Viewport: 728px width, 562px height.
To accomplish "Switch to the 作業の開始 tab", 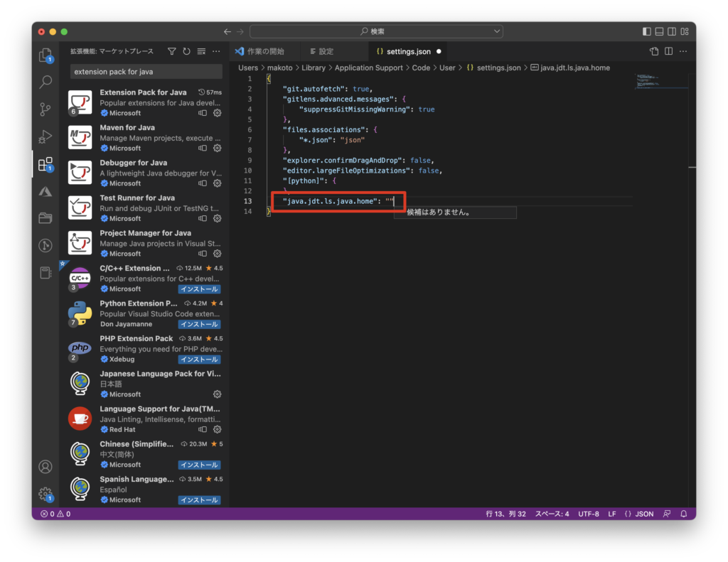I will 265,52.
